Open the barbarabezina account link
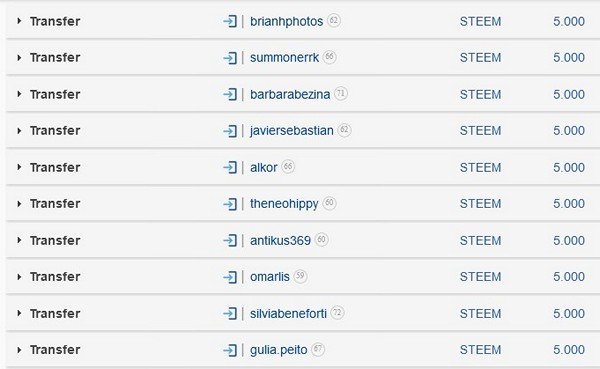This screenshot has height=369, width=600. click(x=290, y=94)
